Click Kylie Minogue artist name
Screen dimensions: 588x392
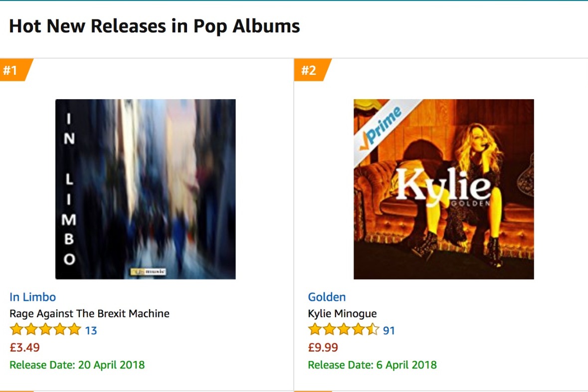[342, 313]
